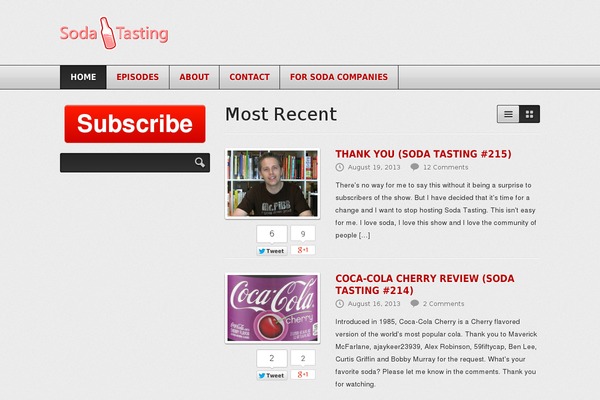
Task: Click the clock icon beside August 16, 2013
Action: pos(339,304)
